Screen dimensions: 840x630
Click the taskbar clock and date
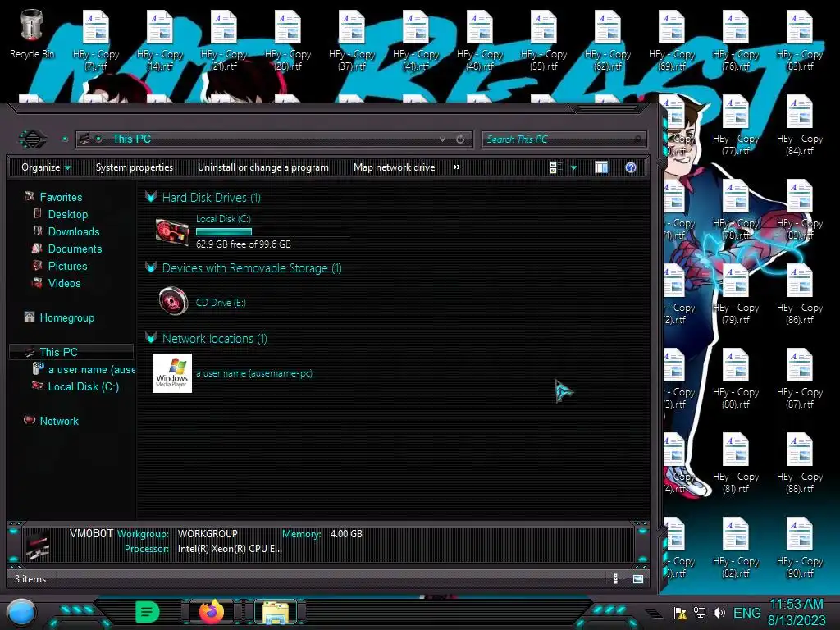tap(797, 612)
